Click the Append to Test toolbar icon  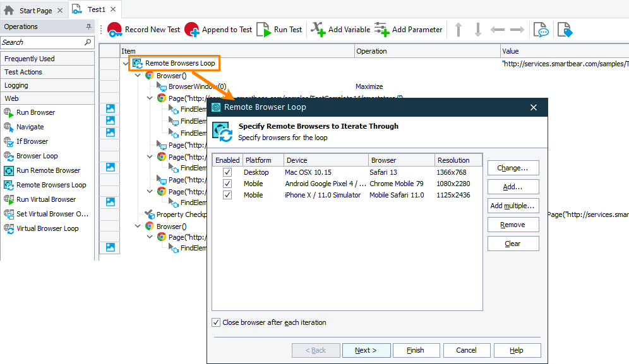click(191, 29)
